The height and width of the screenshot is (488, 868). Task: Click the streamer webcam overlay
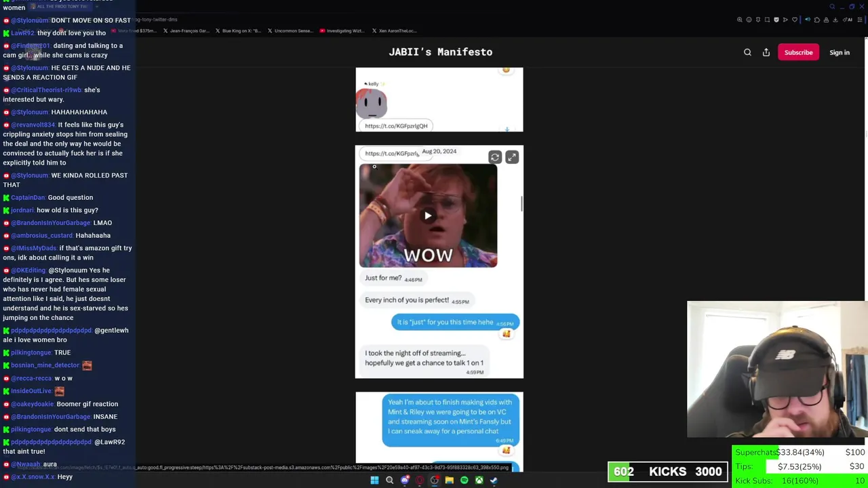coord(777,369)
